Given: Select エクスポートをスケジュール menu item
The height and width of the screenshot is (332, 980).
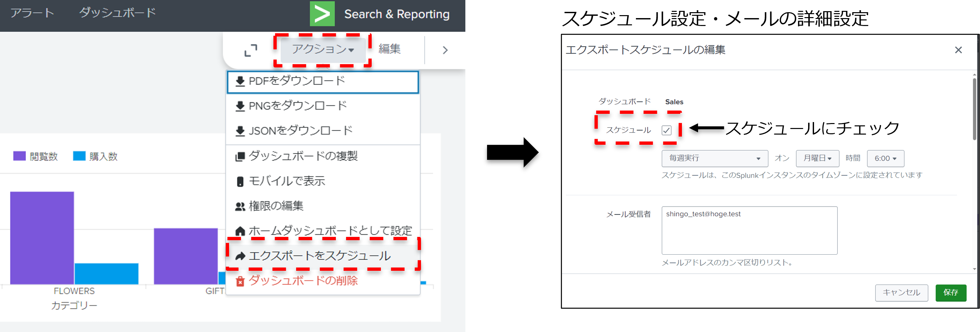Looking at the screenshot, I should point(319,256).
